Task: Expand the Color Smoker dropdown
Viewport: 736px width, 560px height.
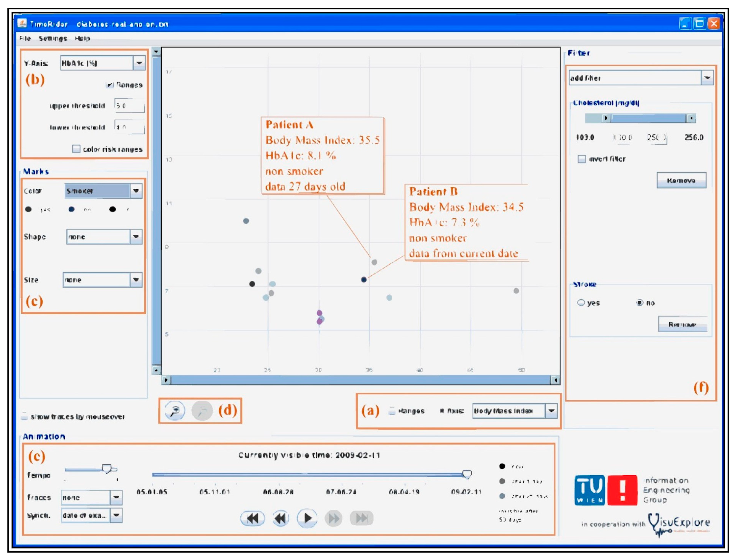Action: (x=136, y=191)
